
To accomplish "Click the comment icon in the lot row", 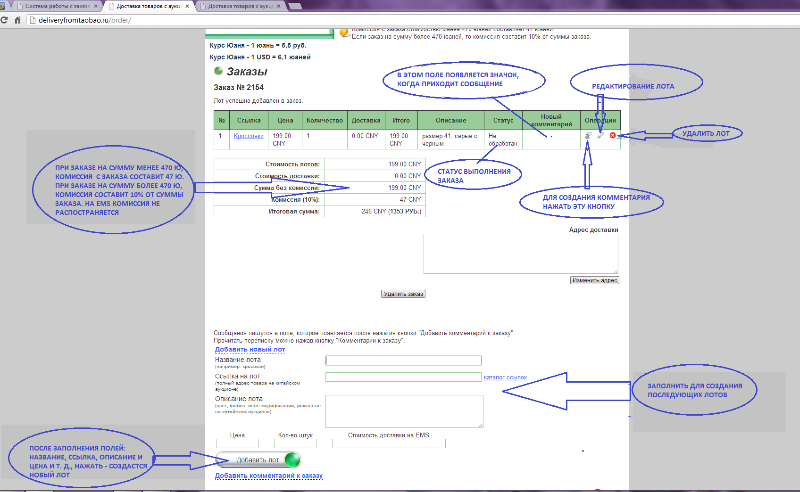I will [588, 136].
